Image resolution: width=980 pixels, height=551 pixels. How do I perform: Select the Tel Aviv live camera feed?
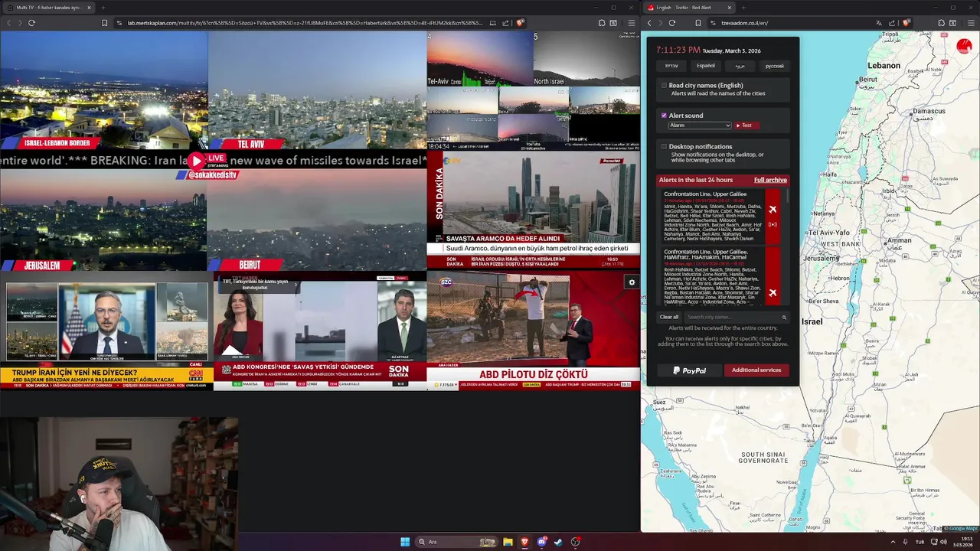(317, 90)
